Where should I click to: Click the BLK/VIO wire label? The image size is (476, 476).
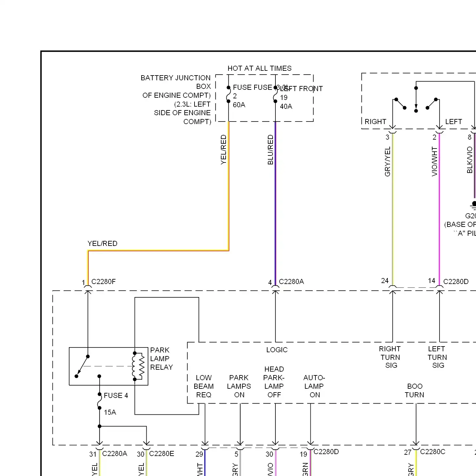470,160
